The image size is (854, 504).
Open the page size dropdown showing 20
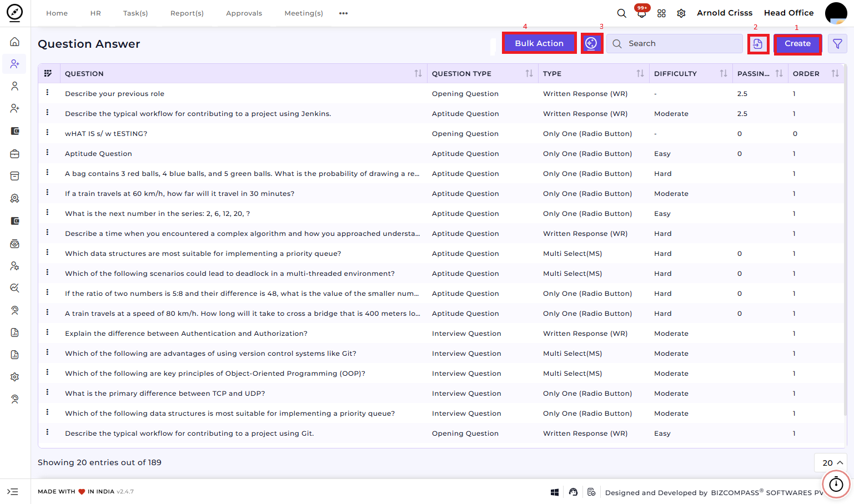pyautogui.click(x=831, y=463)
